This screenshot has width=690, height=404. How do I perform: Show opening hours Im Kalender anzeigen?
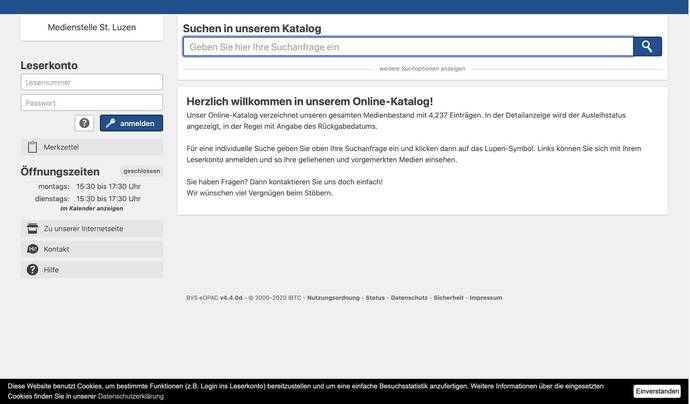coord(92,209)
